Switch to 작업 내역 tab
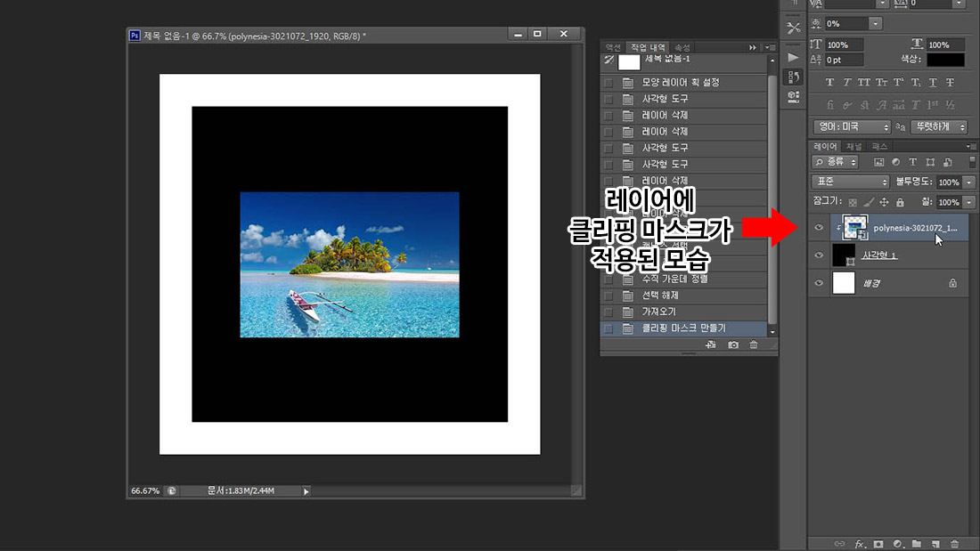 tap(648, 47)
